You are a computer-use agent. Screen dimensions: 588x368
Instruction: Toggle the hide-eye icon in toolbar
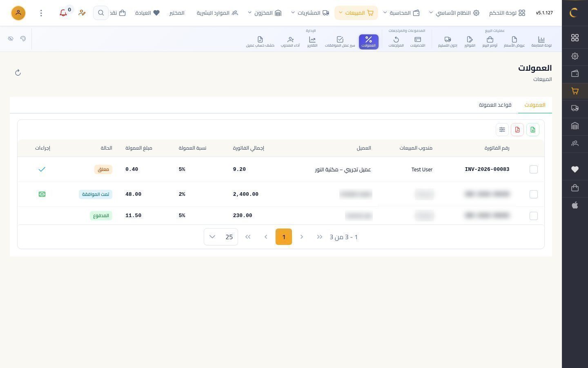[x=11, y=38]
